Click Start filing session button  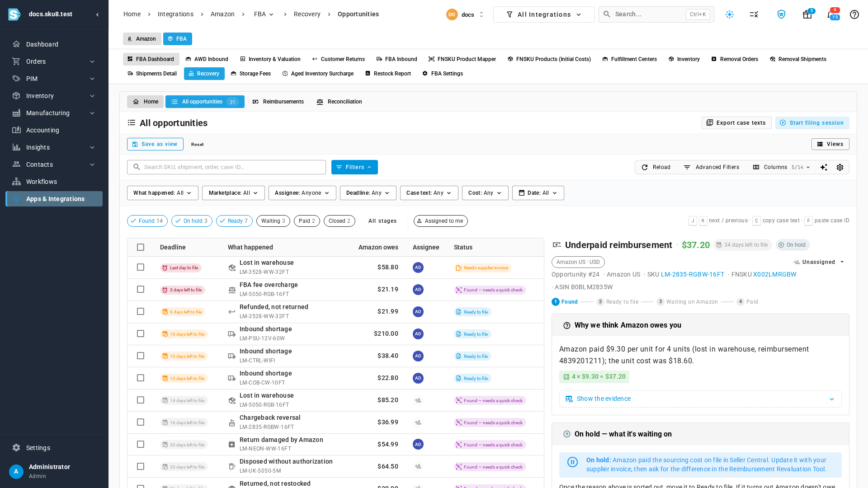click(812, 123)
